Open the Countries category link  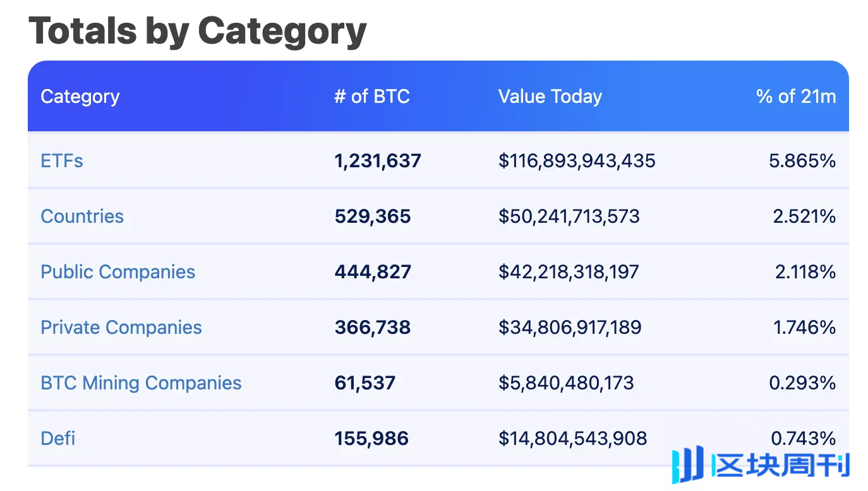(82, 216)
